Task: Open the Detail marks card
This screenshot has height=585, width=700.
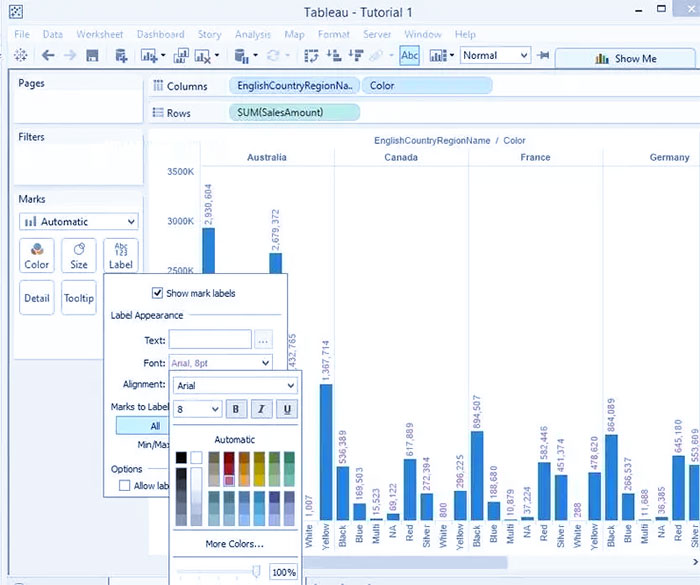Action: click(37, 298)
